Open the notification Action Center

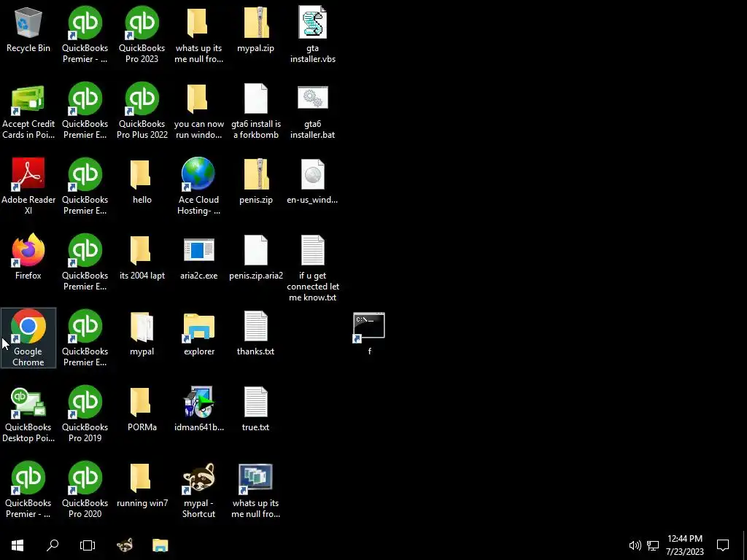point(723,545)
